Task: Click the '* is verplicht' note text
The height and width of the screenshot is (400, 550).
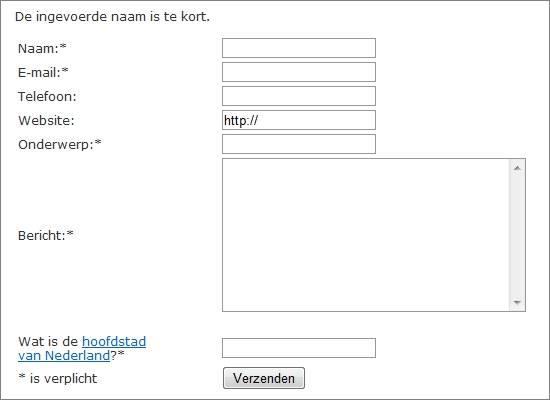Action: click(x=58, y=378)
